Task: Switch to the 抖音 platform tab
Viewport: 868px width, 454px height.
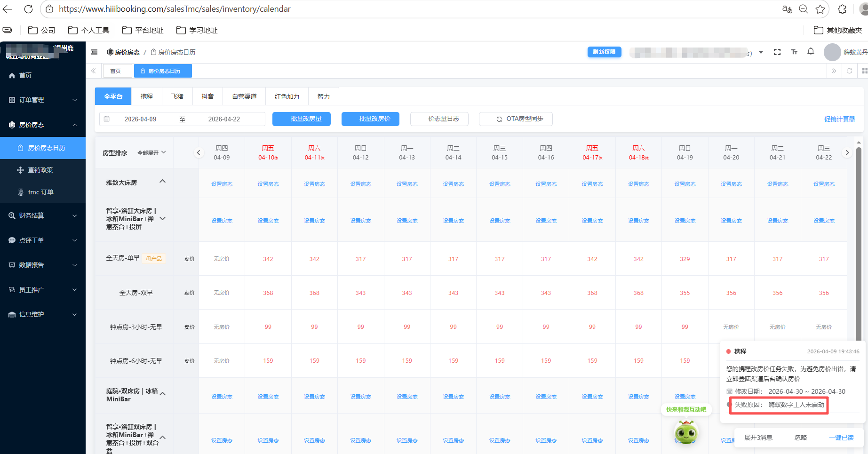Action: [x=207, y=96]
